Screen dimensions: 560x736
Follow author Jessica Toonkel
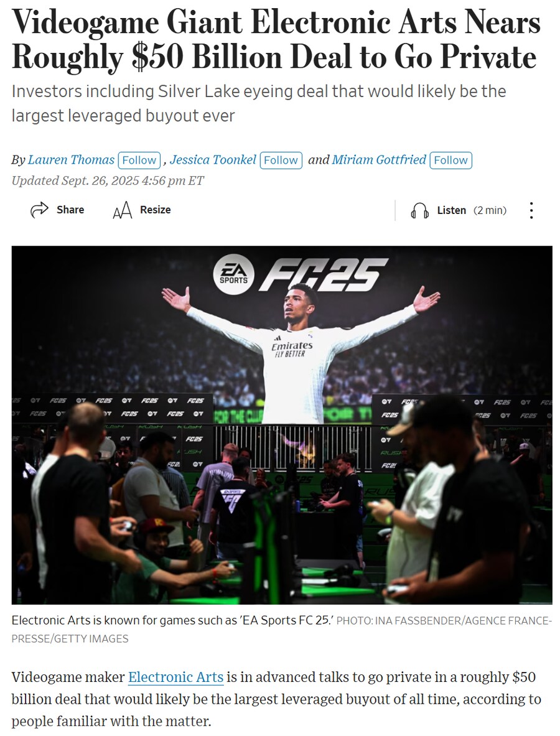coord(281,161)
